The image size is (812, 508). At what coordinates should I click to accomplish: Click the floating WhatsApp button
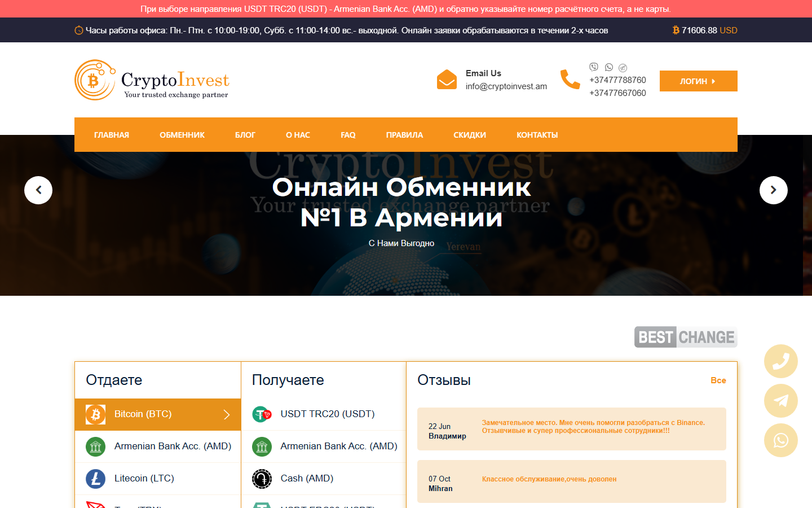point(781,440)
